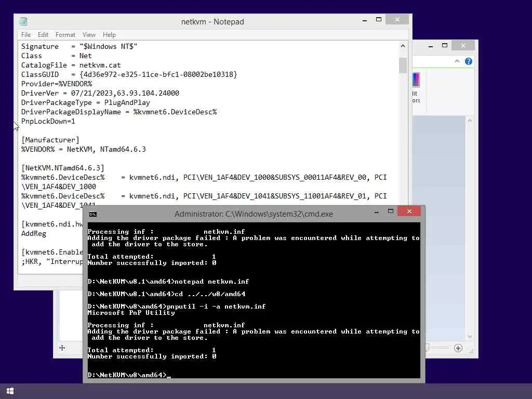Open the Format menu in Notepad
Image resolution: width=532 pixels, height=399 pixels.
click(x=65, y=35)
